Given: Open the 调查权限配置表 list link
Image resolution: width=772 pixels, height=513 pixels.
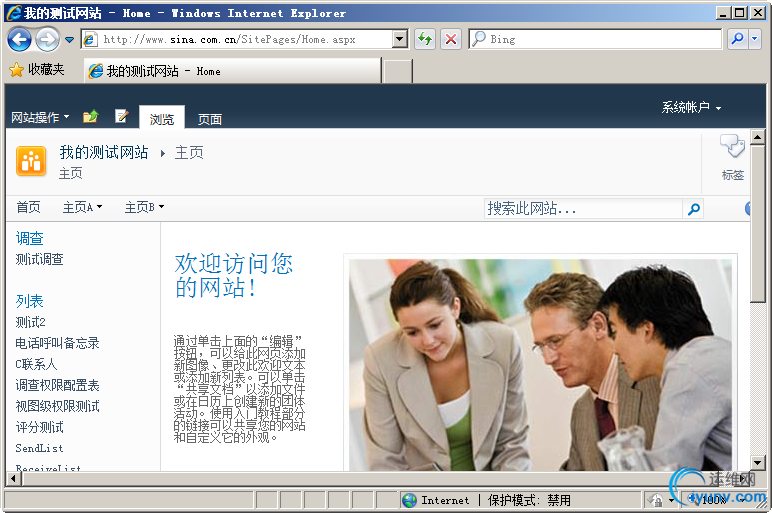Looking at the screenshot, I should 58,385.
